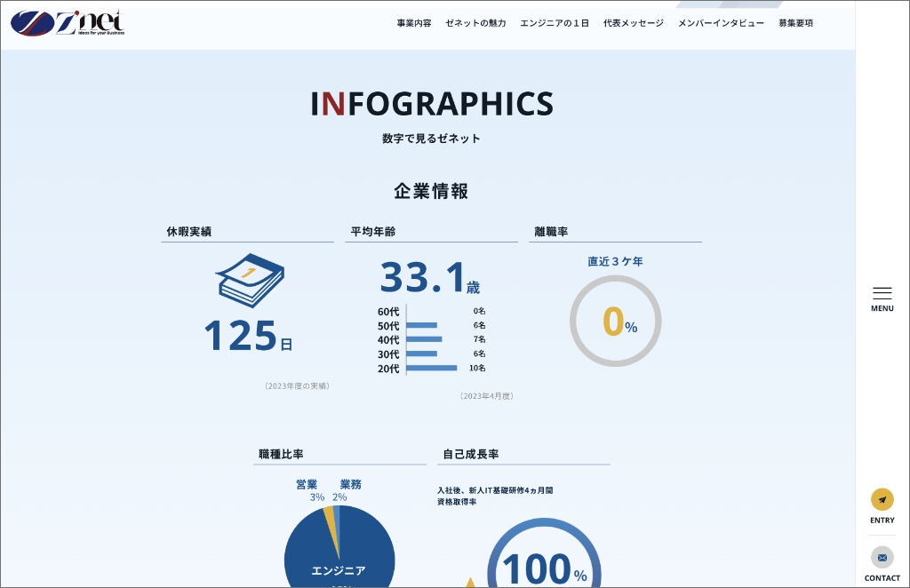Screen dimensions: 910x588
Task: Click the 営業 3% pie label
Action: pos(307,490)
